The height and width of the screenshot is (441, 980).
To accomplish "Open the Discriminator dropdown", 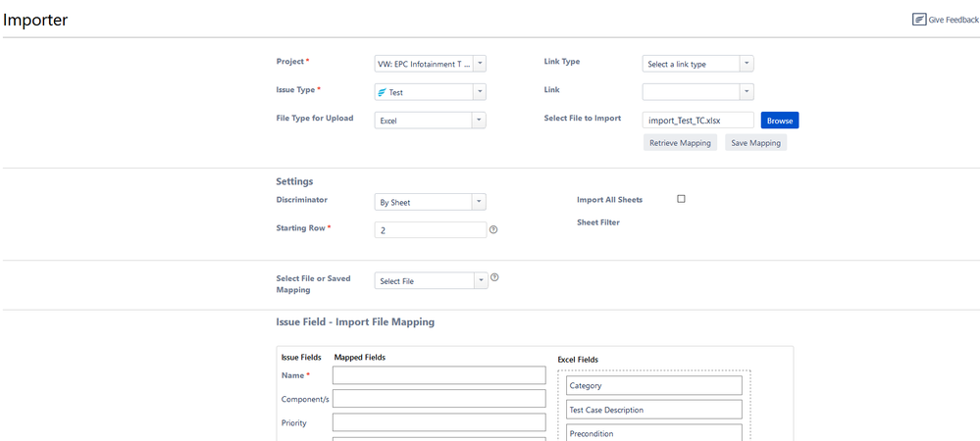I will 430,203.
